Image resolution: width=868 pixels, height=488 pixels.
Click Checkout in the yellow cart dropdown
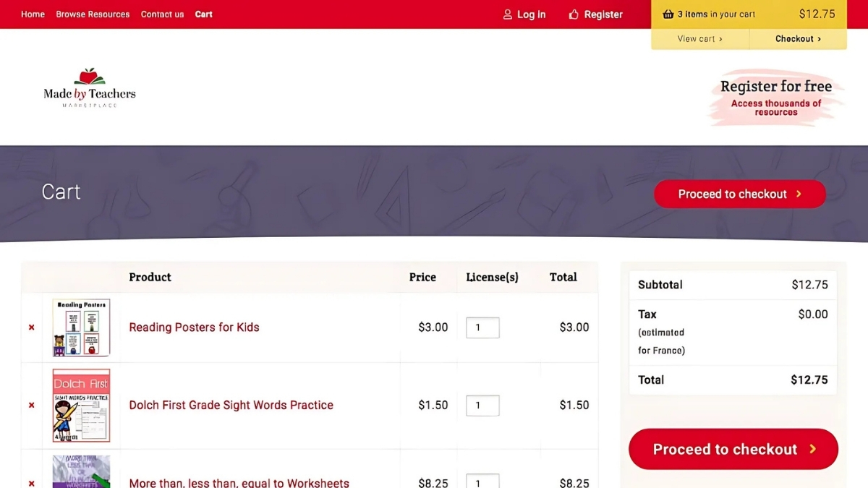pos(798,39)
